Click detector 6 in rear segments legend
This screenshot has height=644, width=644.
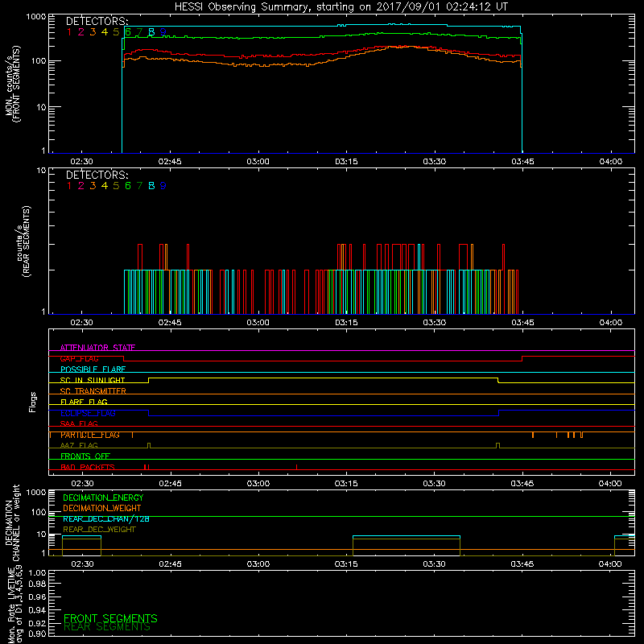click(x=128, y=186)
